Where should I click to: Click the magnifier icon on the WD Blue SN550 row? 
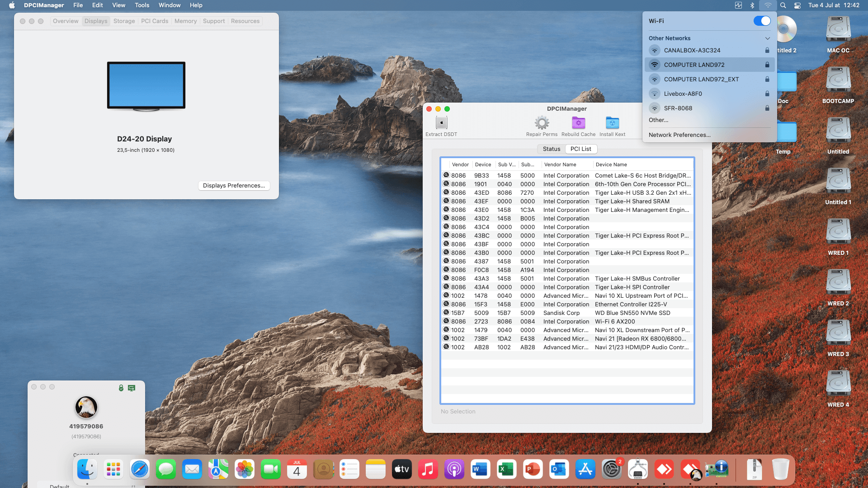point(446,313)
